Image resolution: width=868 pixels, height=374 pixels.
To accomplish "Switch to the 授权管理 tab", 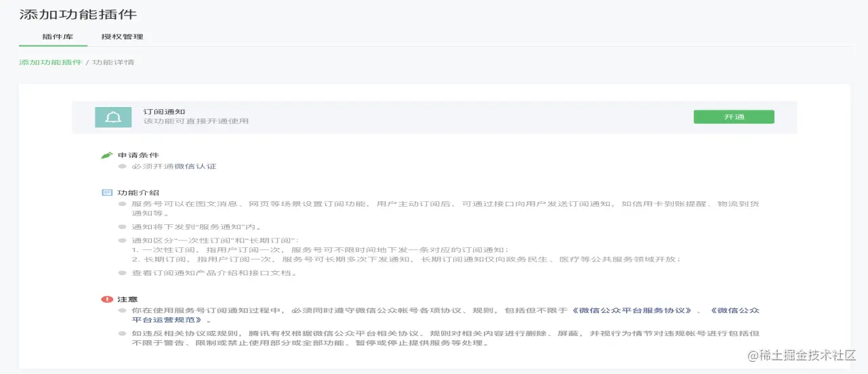I will tap(122, 37).
